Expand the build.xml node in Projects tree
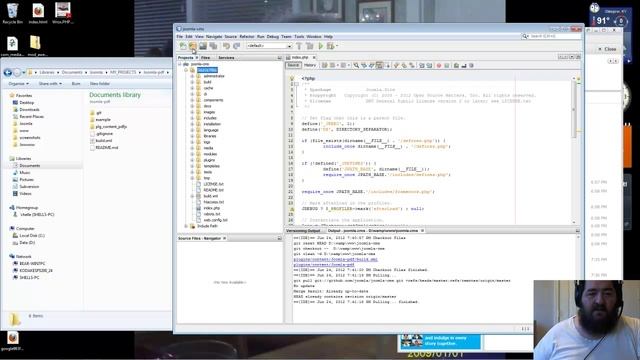The height and width of the screenshot is (360, 640). (x=192, y=196)
